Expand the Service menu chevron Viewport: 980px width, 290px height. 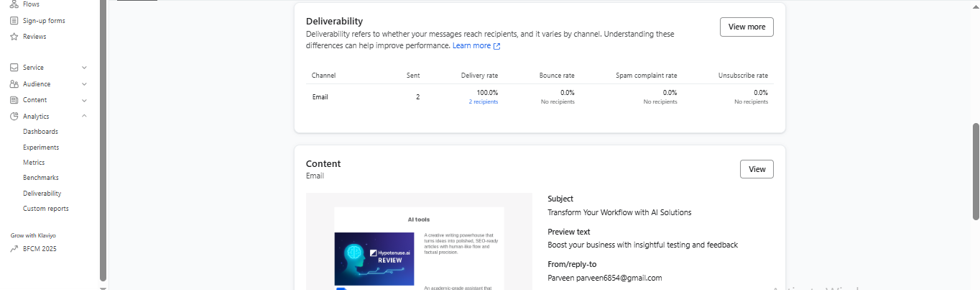pos(84,68)
